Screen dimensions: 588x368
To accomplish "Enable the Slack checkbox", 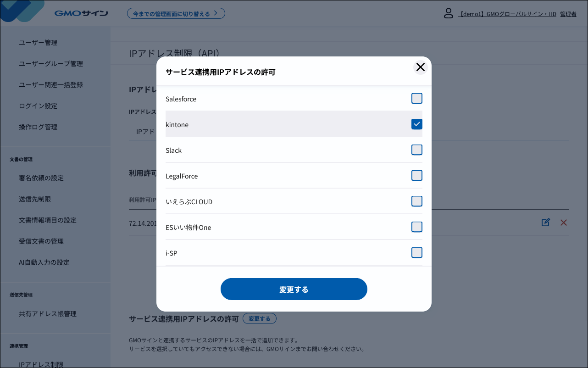I will click(416, 150).
